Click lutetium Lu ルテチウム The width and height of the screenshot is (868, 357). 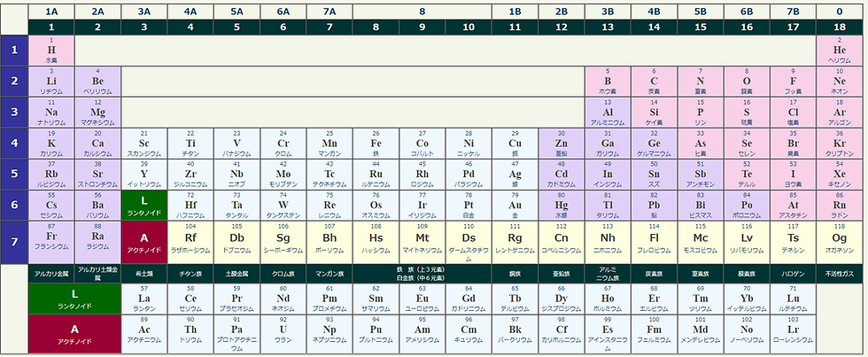click(x=793, y=299)
